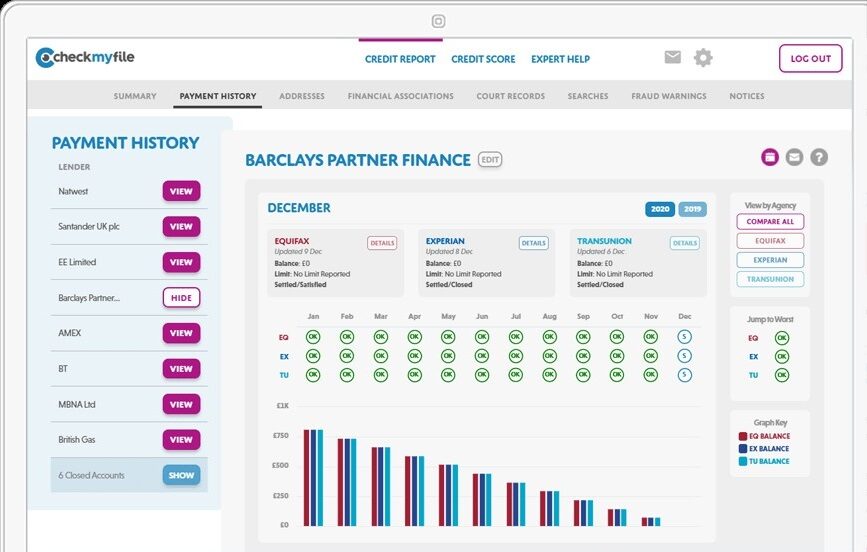Image resolution: width=867 pixels, height=552 pixels.
Task: Click EQ OK status icon for Jul
Action: [x=515, y=337]
